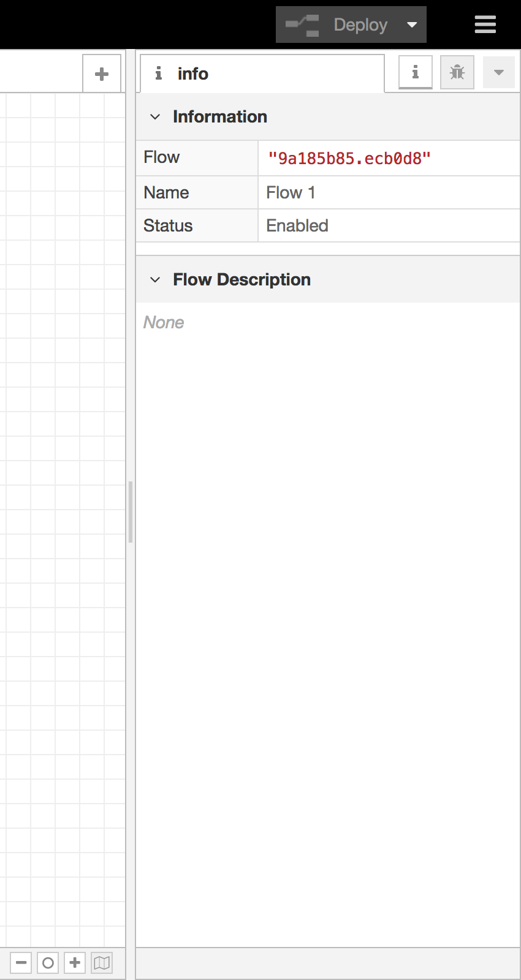Click the Name row label

click(166, 192)
